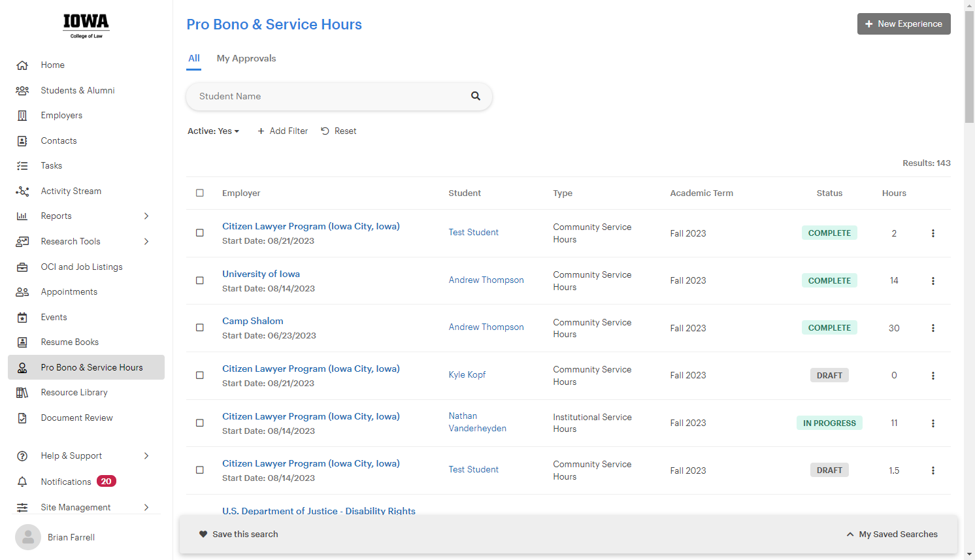Image resolution: width=975 pixels, height=560 pixels.
Task: Open the Active: Yes filter dropdown
Action: (x=213, y=131)
